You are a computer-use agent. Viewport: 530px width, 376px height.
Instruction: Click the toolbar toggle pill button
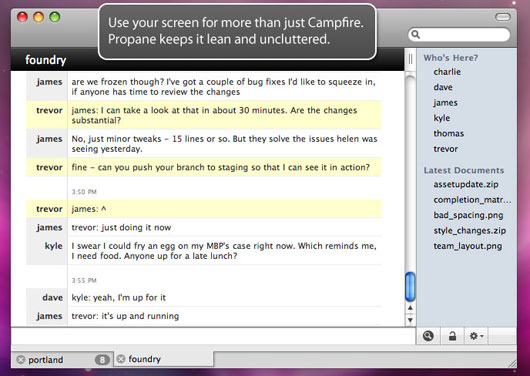point(503,17)
